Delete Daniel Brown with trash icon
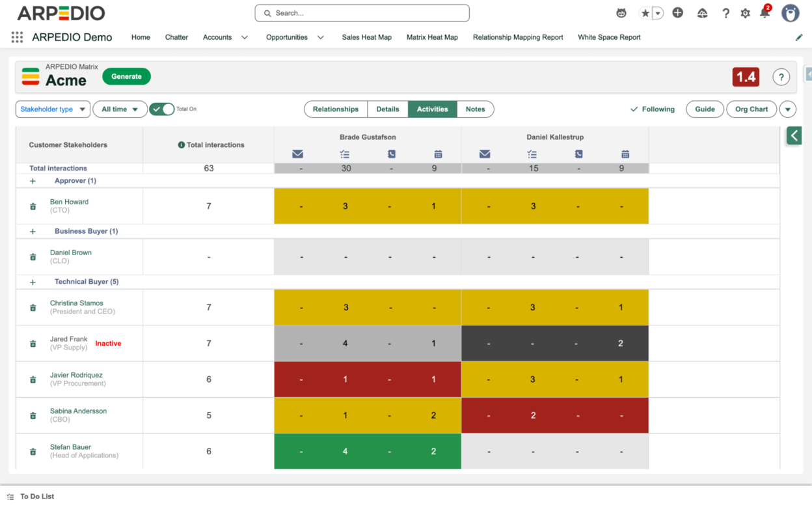This screenshot has width=812, height=507. 33,257
